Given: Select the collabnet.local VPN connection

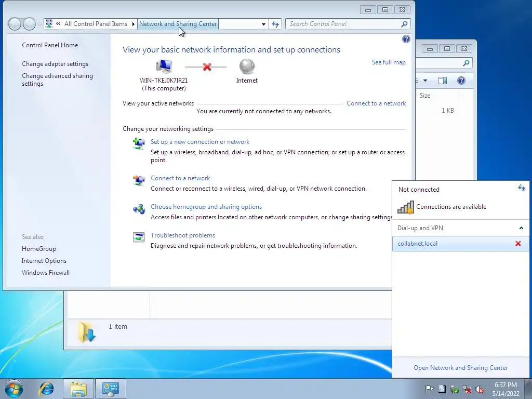Looking at the screenshot, I should coord(460,244).
